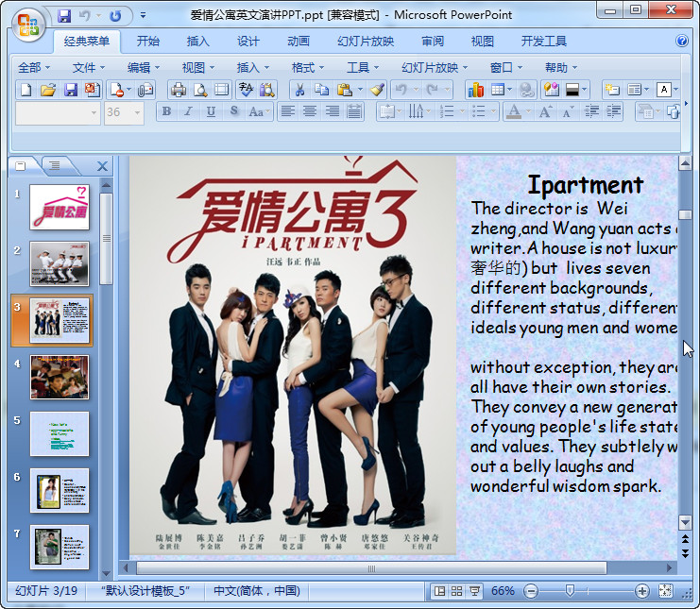Expand the 全部 dropdown menu
700x609 pixels.
pyautogui.click(x=34, y=68)
